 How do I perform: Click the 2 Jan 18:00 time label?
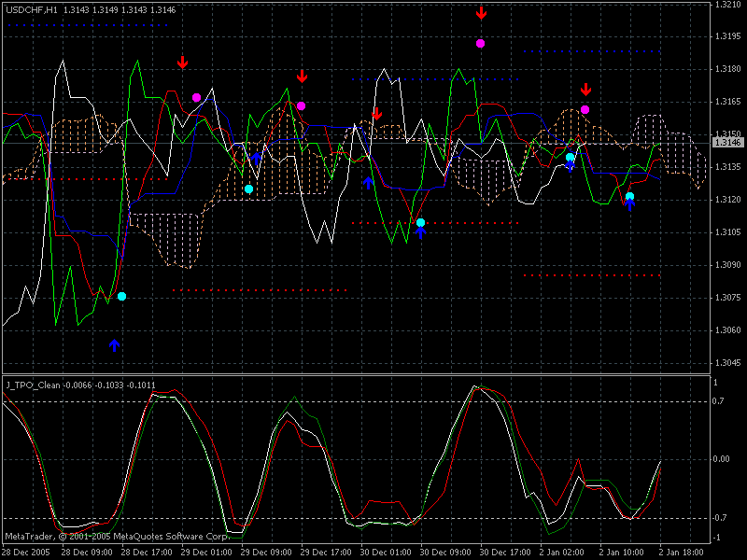[682, 553]
